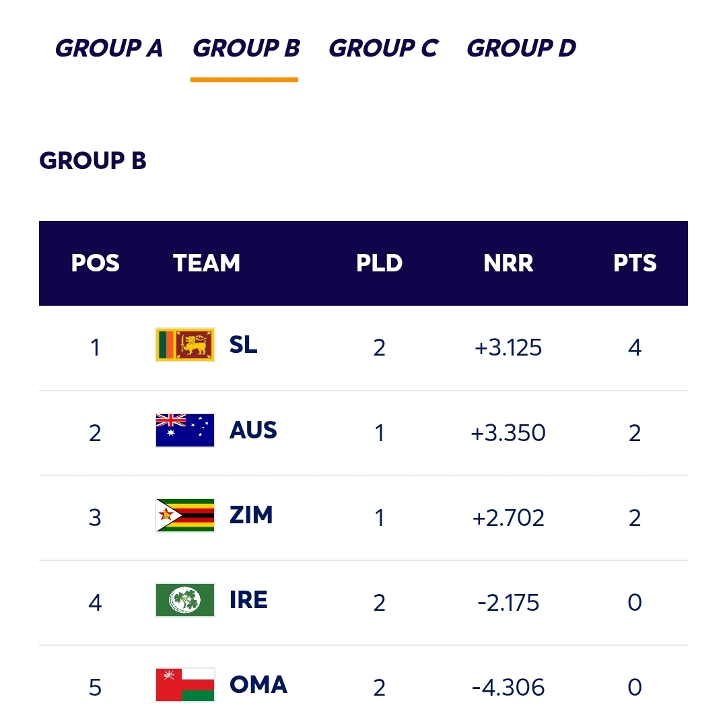The height and width of the screenshot is (728, 727).
Task: Click the Sri Lanka flag icon
Action: (185, 345)
